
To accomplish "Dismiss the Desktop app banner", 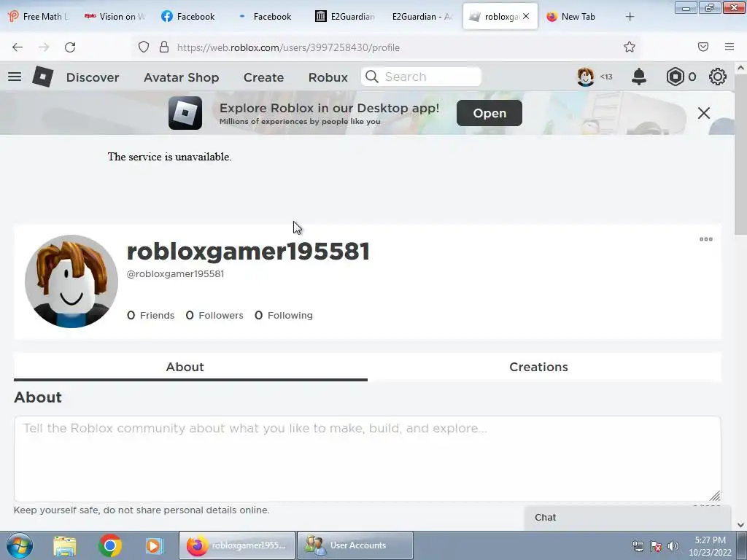I will click(704, 113).
